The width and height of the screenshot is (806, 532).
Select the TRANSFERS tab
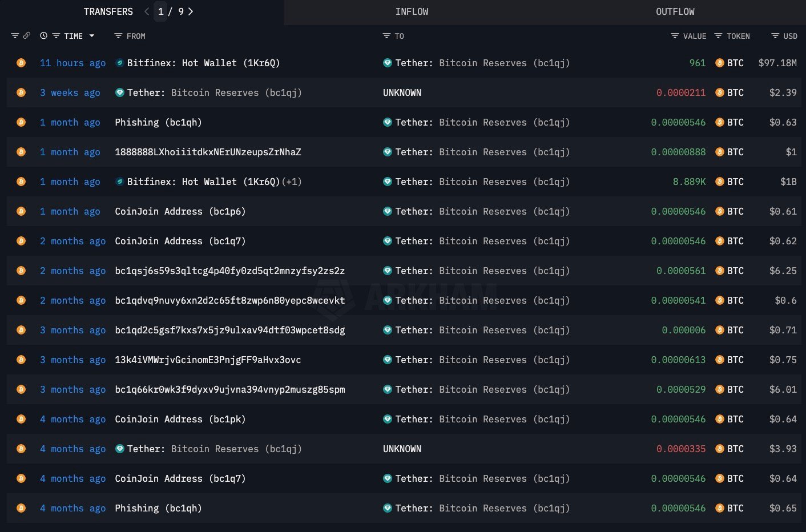click(x=108, y=11)
